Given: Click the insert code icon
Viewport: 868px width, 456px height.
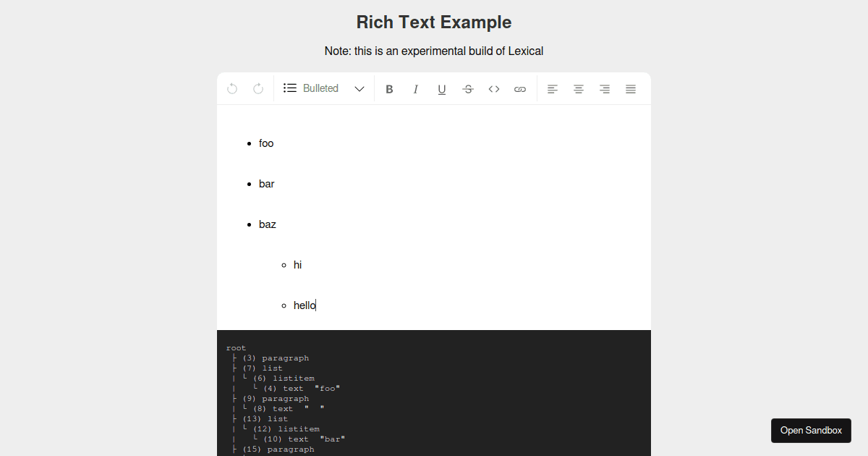Looking at the screenshot, I should (x=494, y=88).
